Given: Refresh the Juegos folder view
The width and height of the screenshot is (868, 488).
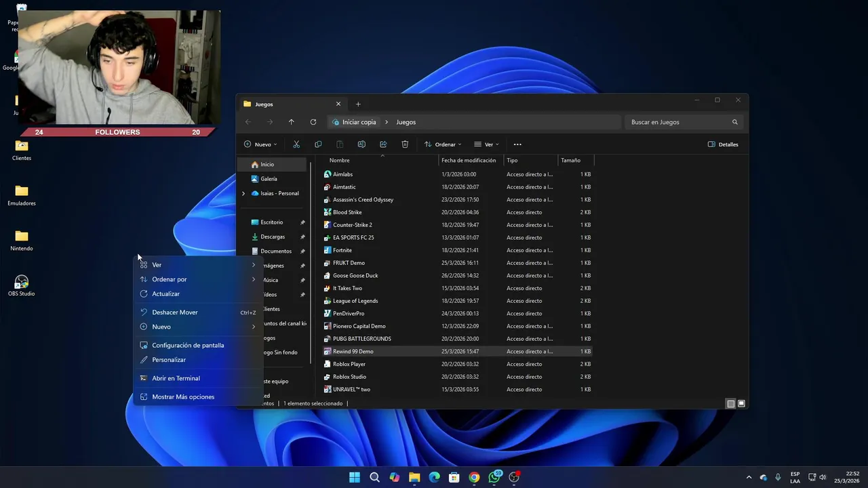Looking at the screenshot, I should [313, 122].
